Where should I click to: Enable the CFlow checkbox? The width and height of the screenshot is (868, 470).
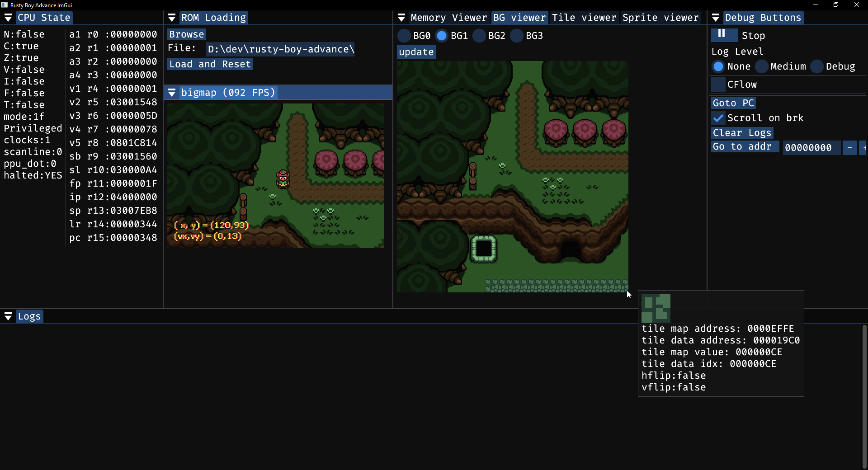pyautogui.click(x=718, y=85)
